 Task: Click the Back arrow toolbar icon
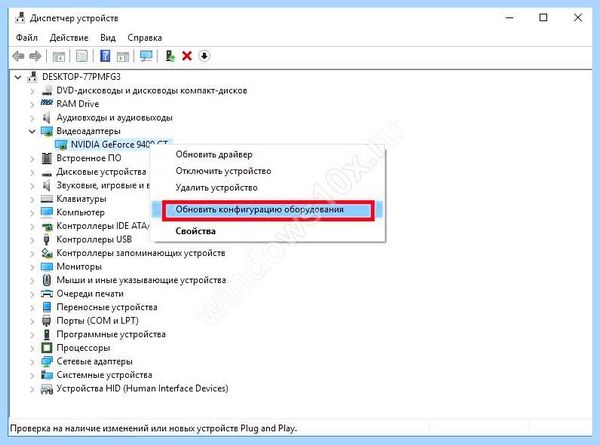click(x=18, y=56)
